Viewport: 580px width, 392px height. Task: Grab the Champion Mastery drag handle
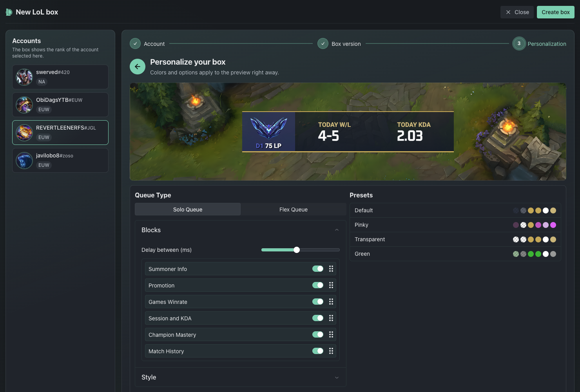(x=331, y=334)
